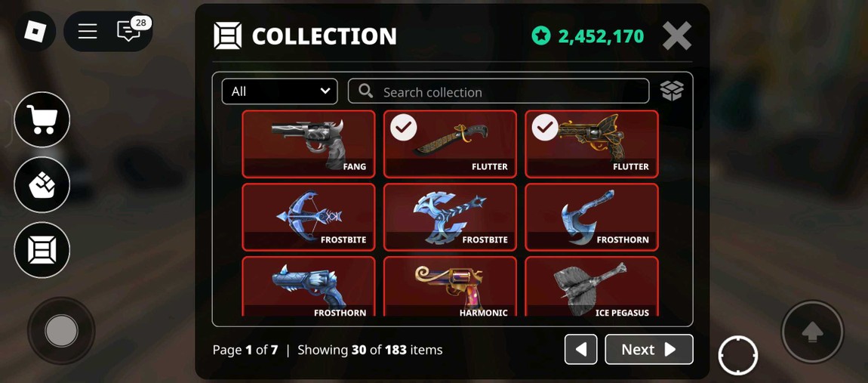Uncheck the Flutter revolver item
The height and width of the screenshot is (383, 868).
[x=592, y=144]
